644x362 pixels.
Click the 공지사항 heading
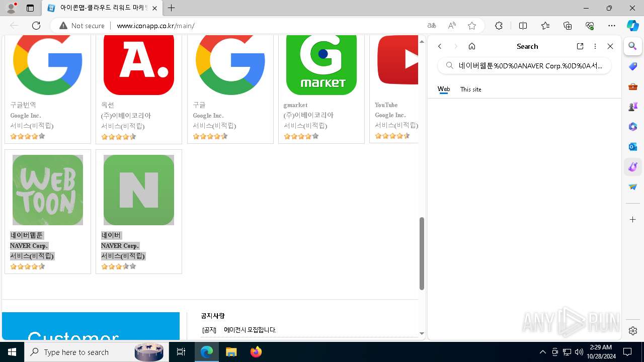pyautogui.click(x=213, y=316)
